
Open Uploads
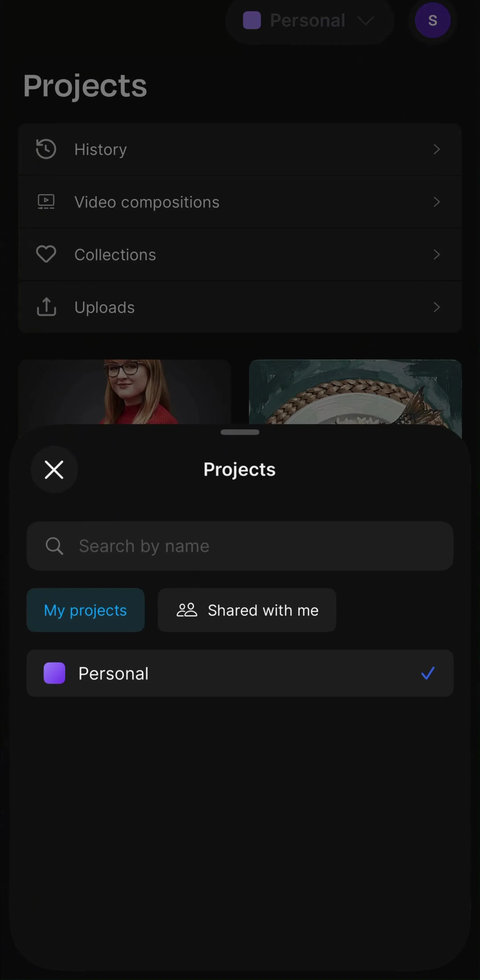(240, 307)
